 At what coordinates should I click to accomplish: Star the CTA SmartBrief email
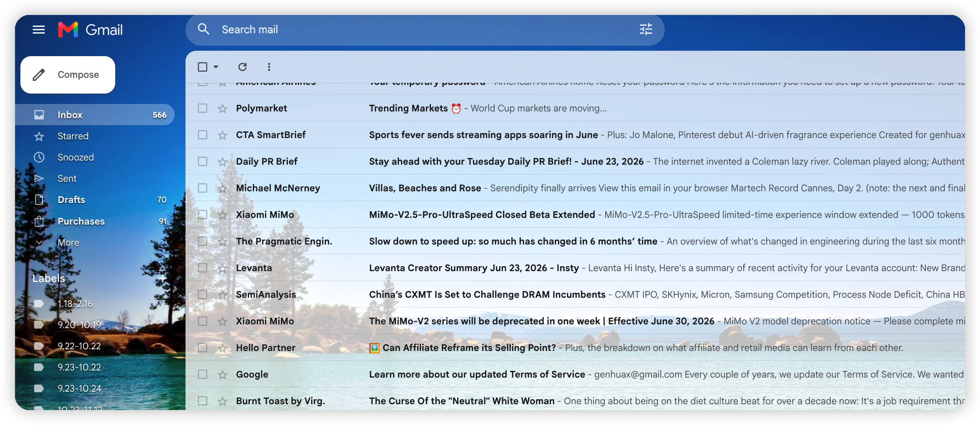tap(223, 135)
